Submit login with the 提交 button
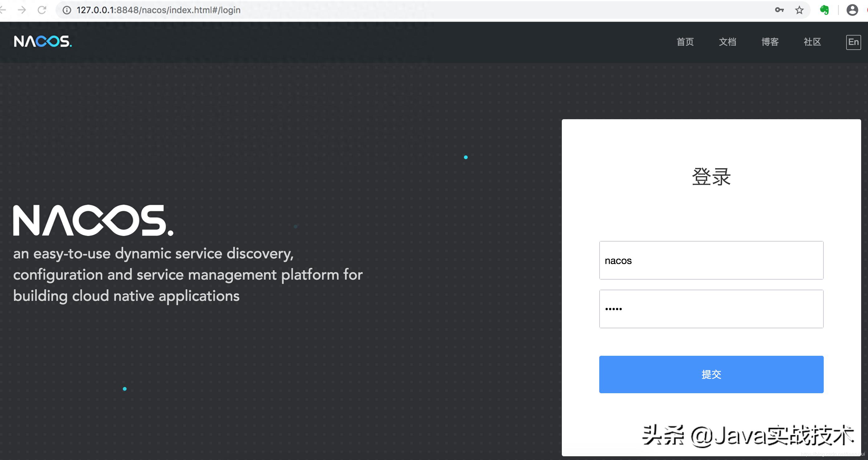The width and height of the screenshot is (868, 460). 711,374
